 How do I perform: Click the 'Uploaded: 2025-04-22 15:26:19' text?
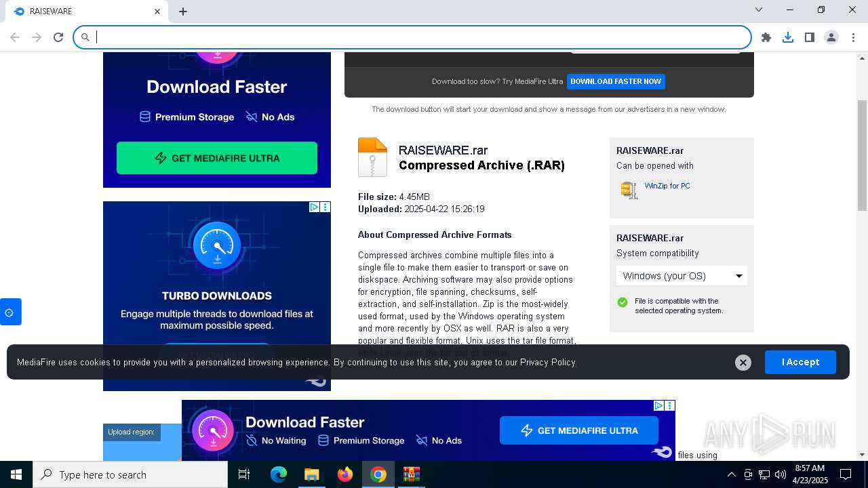point(421,209)
